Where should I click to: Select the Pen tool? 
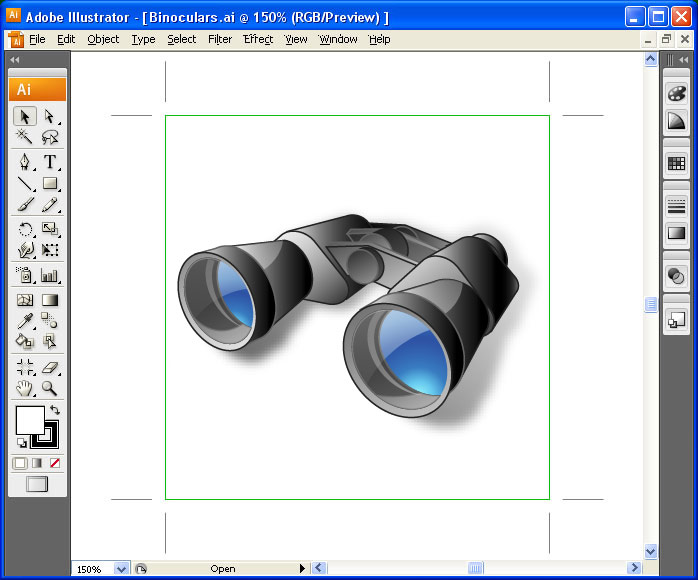pyautogui.click(x=26, y=162)
